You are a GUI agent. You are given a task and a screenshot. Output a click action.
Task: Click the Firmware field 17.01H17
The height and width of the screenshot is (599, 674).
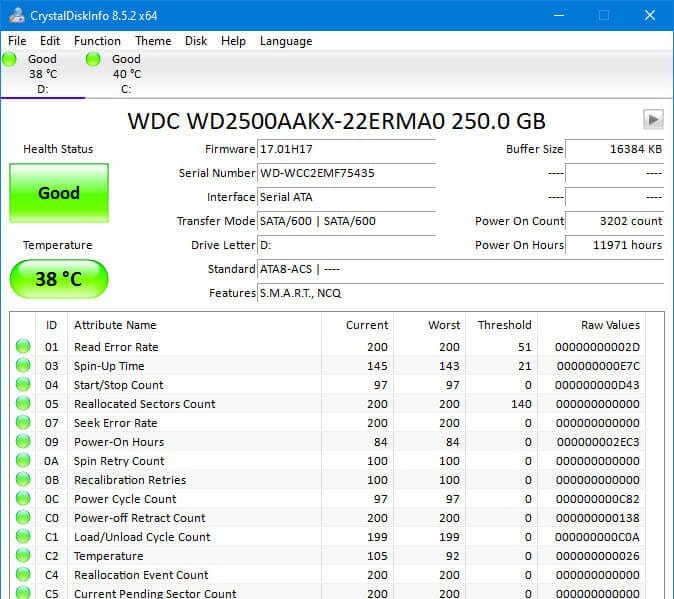pos(346,150)
